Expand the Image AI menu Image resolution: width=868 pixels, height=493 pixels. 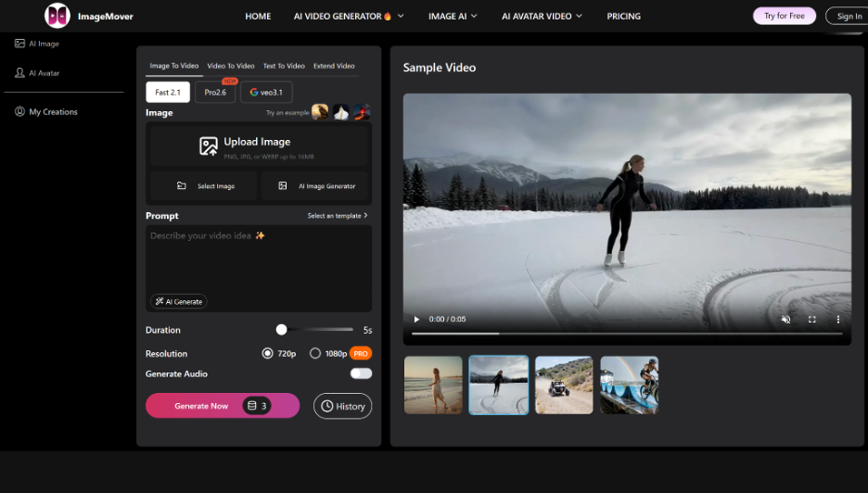pos(453,16)
